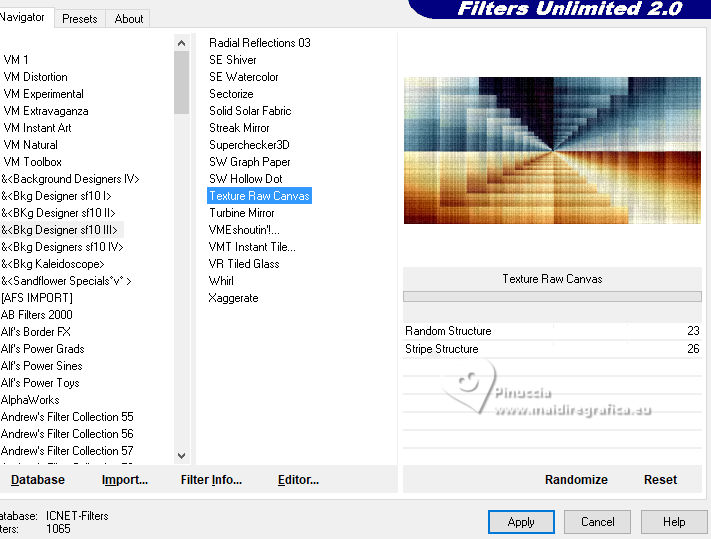Select Andrew's Filter Collection 56
Image resolution: width=711 pixels, height=539 pixels.
point(67,434)
